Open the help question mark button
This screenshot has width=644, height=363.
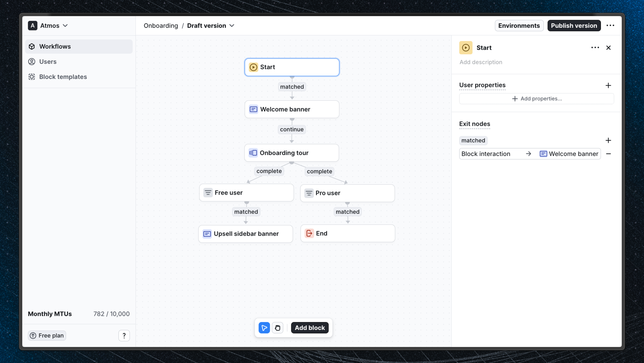pyautogui.click(x=124, y=335)
